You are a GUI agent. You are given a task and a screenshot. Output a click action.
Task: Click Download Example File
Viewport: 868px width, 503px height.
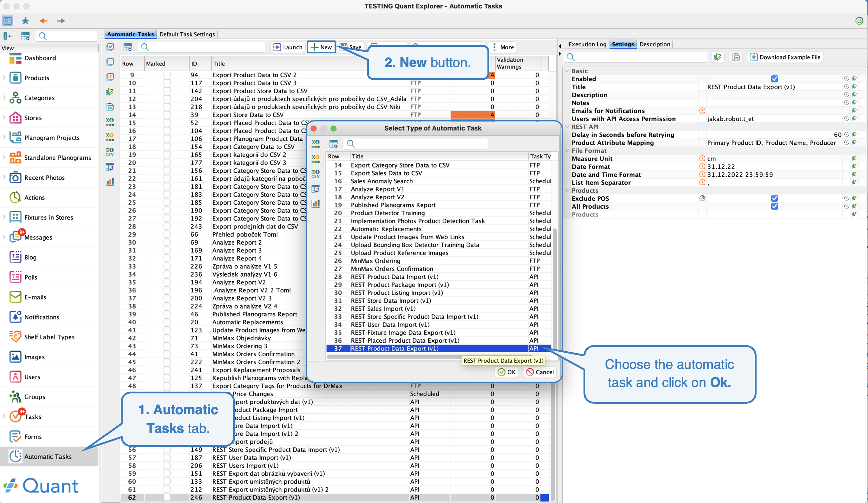click(x=785, y=57)
